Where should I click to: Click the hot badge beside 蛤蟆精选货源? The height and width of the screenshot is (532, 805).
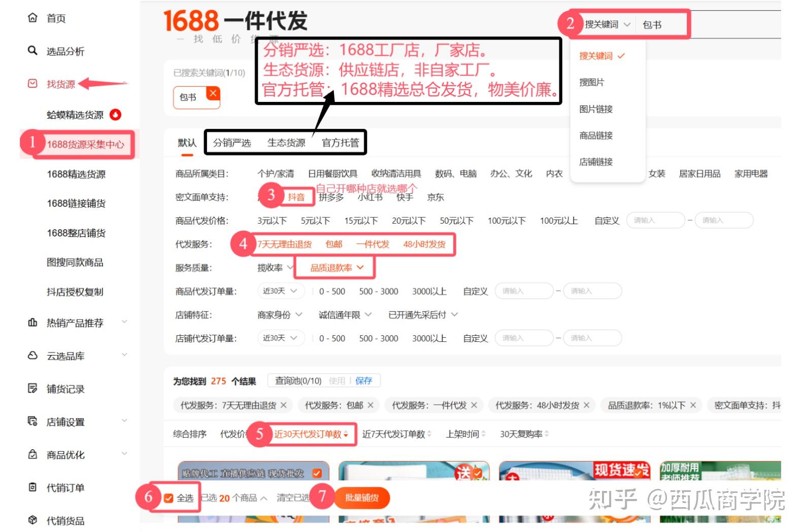[116, 115]
